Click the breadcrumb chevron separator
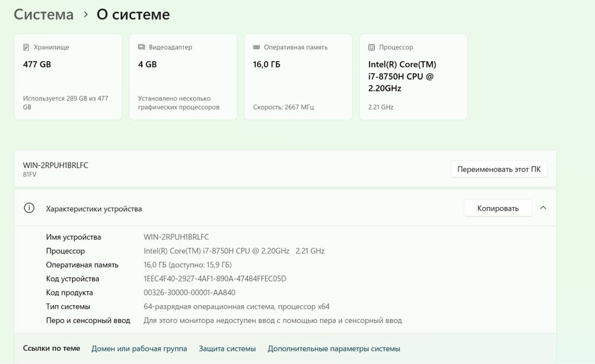 [86, 15]
